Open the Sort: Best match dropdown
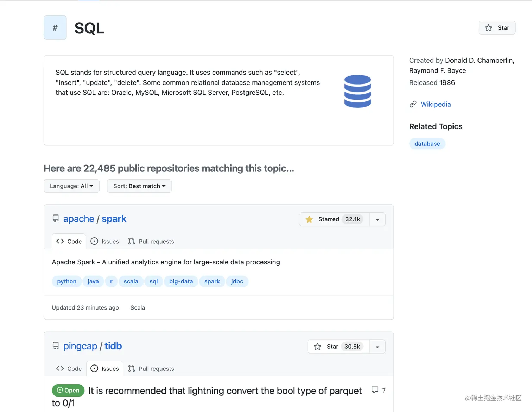Image resolution: width=532 pixels, height=412 pixels. [139, 186]
